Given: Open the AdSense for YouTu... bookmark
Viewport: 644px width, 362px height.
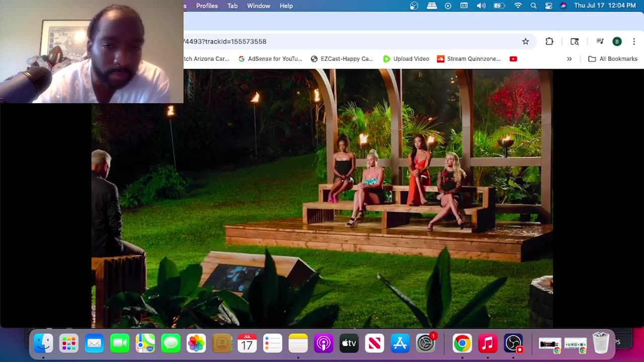Looking at the screenshot, I should click(x=270, y=59).
